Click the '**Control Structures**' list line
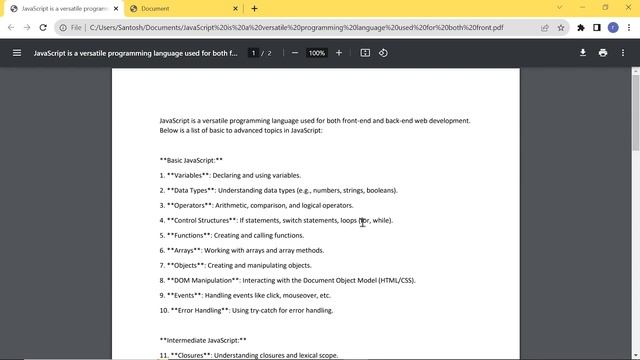640x360 pixels. pyautogui.click(x=276, y=220)
